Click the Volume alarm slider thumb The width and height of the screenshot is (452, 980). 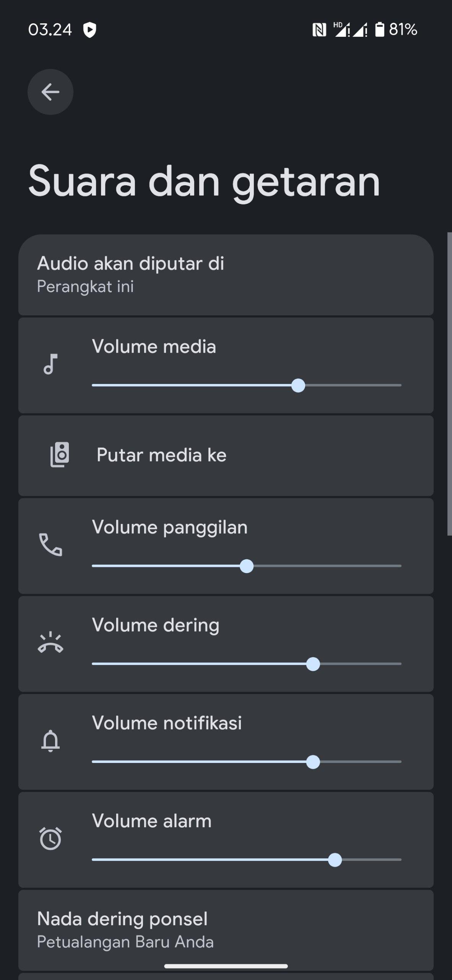pos(335,860)
